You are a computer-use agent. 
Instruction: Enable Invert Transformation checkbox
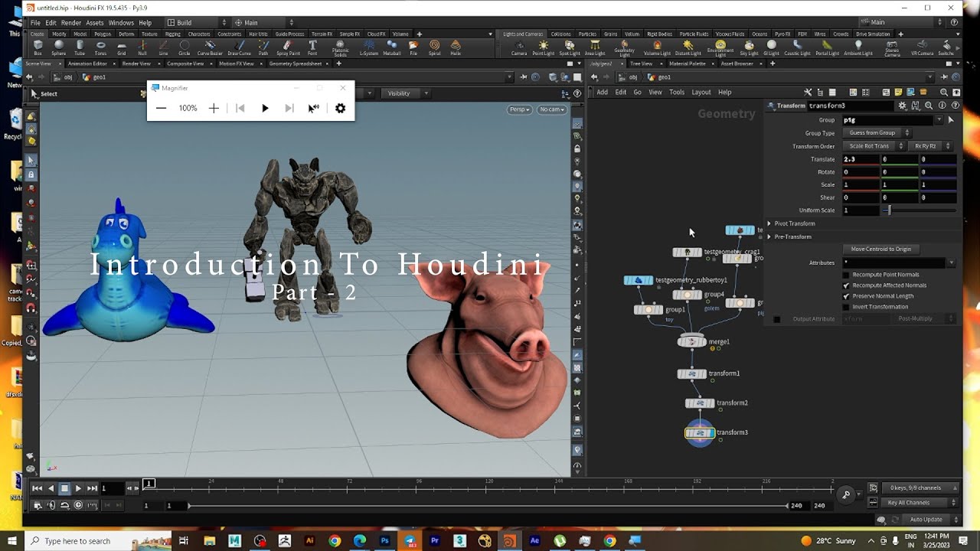pyautogui.click(x=846, y=307)
